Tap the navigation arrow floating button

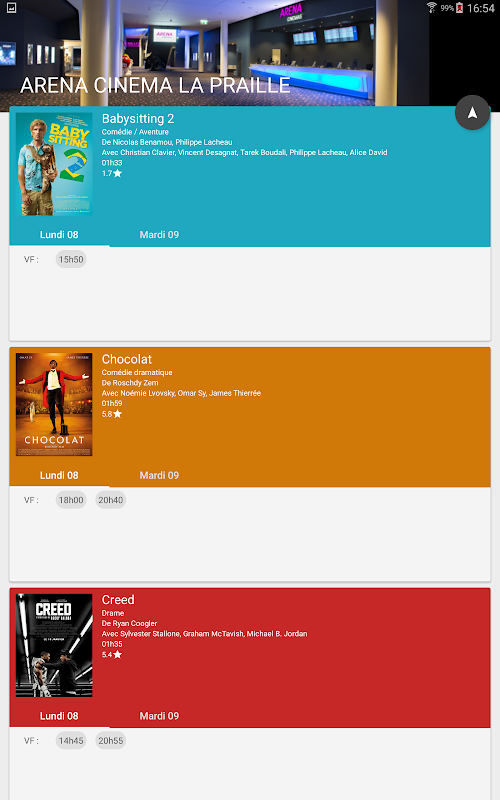[x=472, y=112]
